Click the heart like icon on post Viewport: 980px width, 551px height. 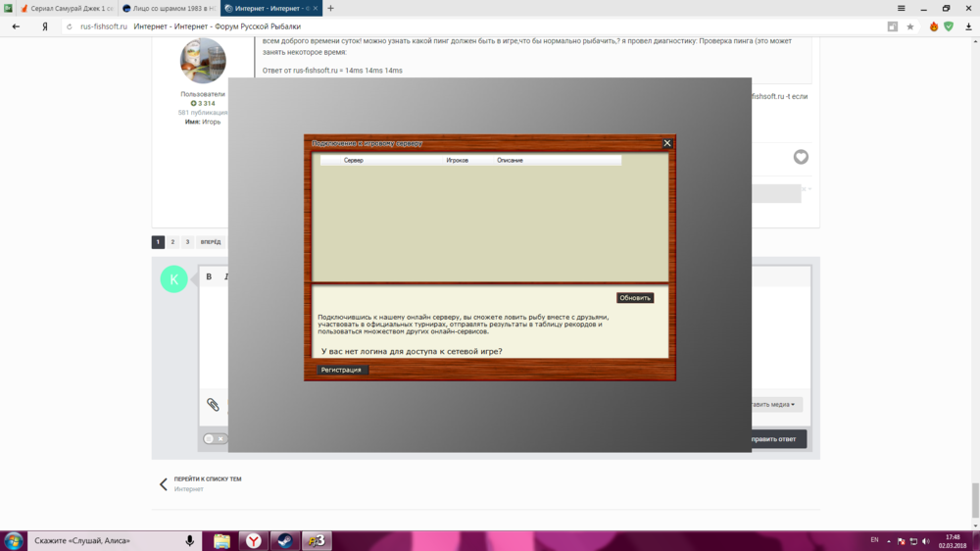[x=801, y=157]
